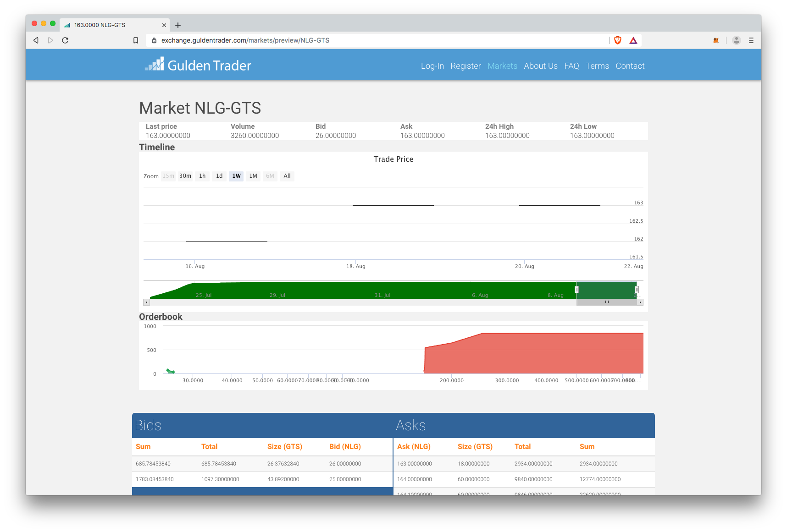Click the Ask (NLG) column header
The width and height of the screenshot is (787, 532).
coord(414,447)
